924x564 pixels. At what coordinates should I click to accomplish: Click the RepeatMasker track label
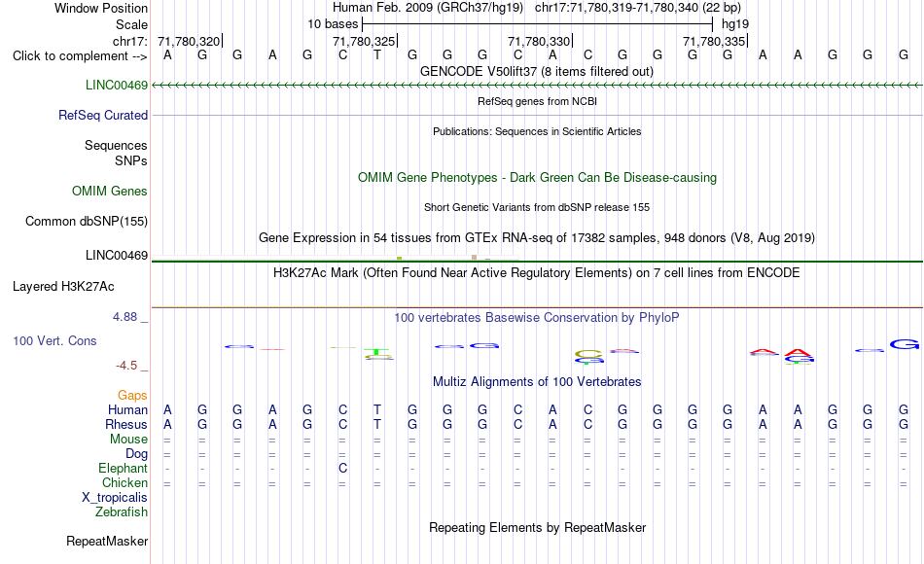(x=107, y=541)
